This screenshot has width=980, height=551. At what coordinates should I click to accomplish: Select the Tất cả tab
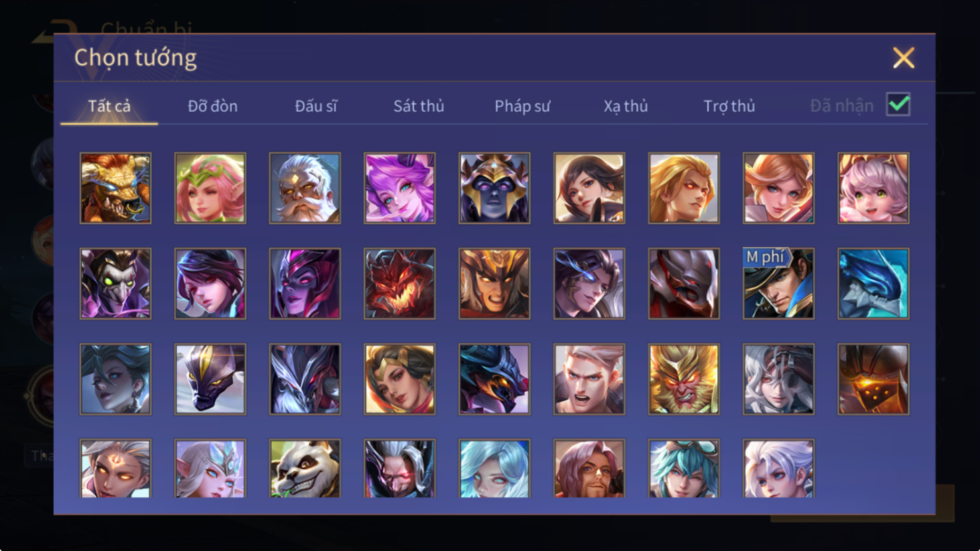pos(109,106)
